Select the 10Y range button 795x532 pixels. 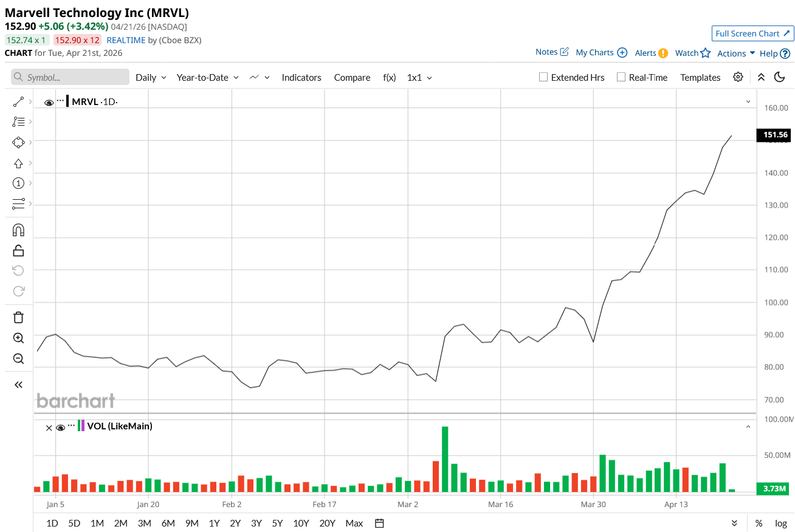301,523
